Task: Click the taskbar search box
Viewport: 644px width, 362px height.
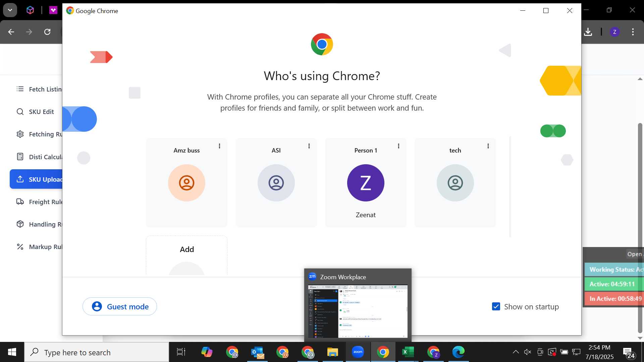Action: pyautogui.click(x=97, y=352)
